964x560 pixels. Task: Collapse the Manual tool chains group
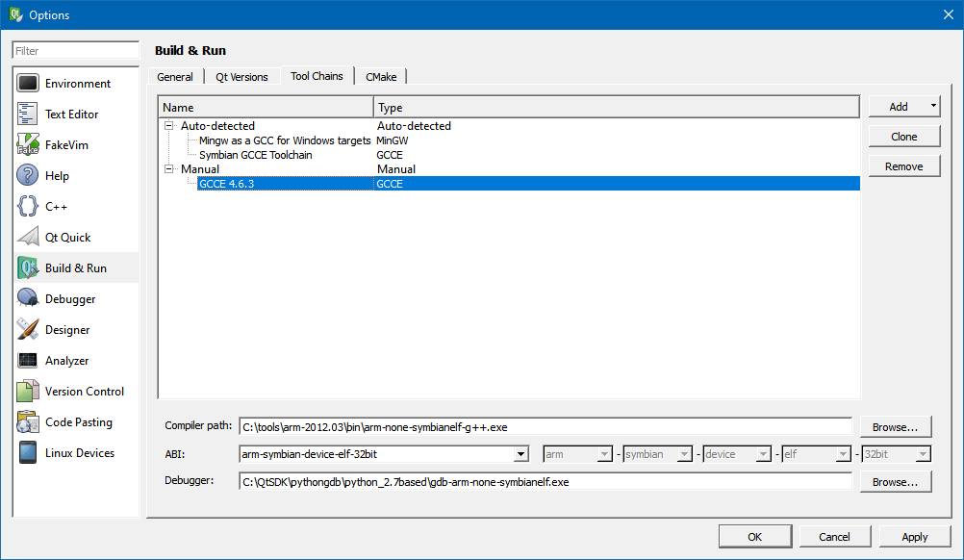pos(169,169)
